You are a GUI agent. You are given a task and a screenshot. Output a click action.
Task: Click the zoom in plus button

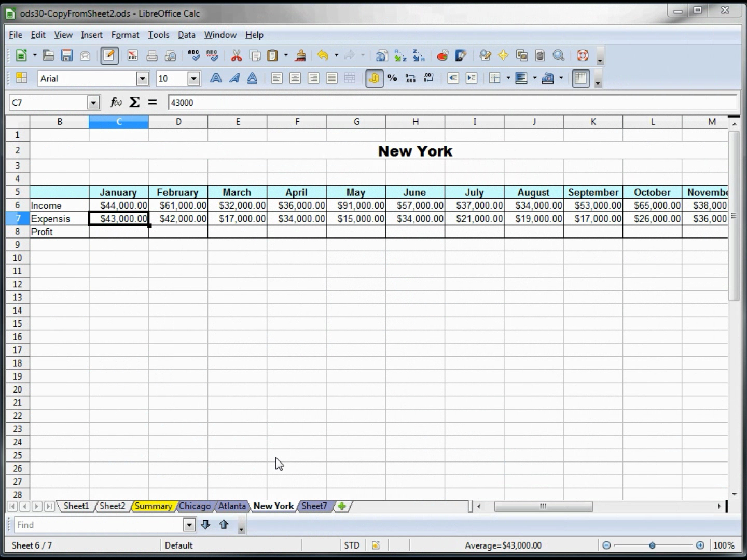click(700, 545)
